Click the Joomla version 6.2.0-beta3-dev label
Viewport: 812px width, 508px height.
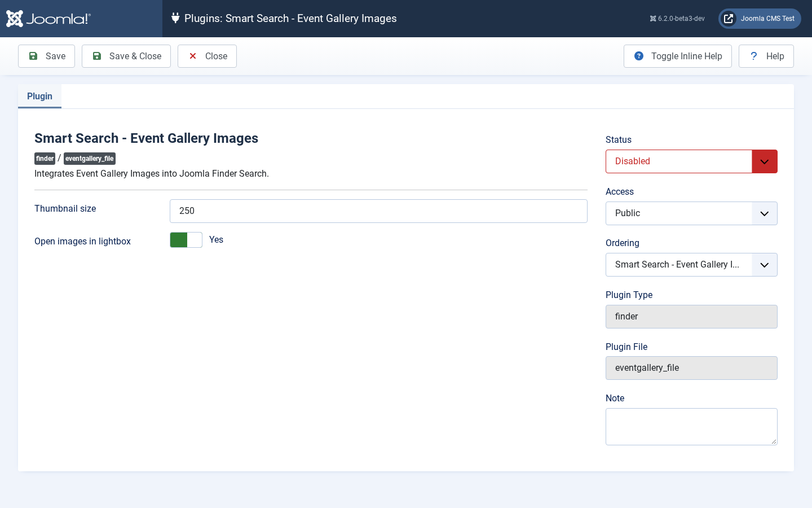677,19
